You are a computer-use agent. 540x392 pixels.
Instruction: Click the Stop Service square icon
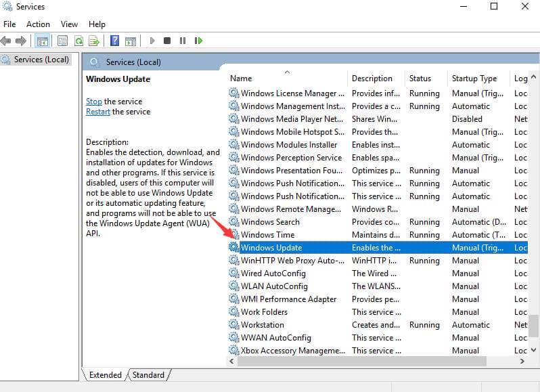(x=167, y=41)
